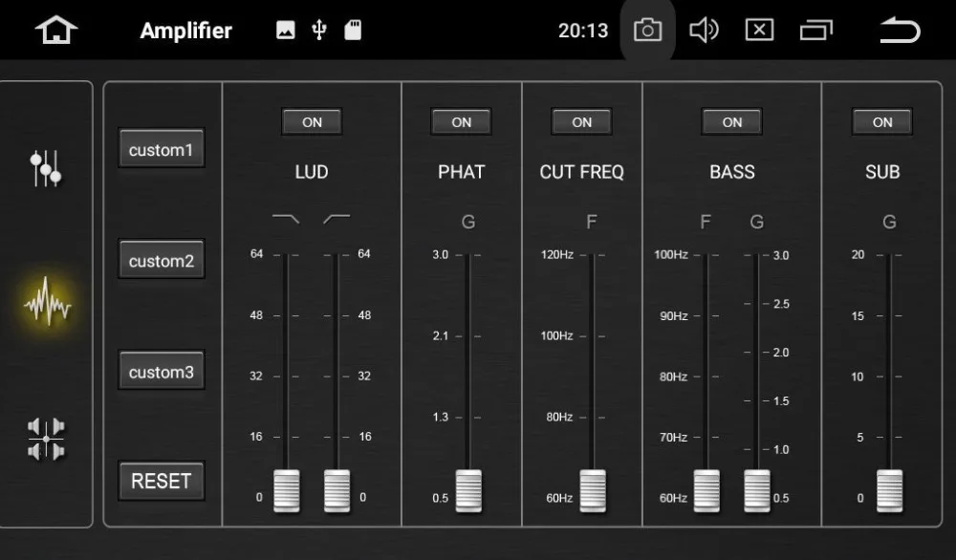Image resolution: width=956 pixels, height=560 pixels.
Task: Click the LUD section label
Action: 312,172
